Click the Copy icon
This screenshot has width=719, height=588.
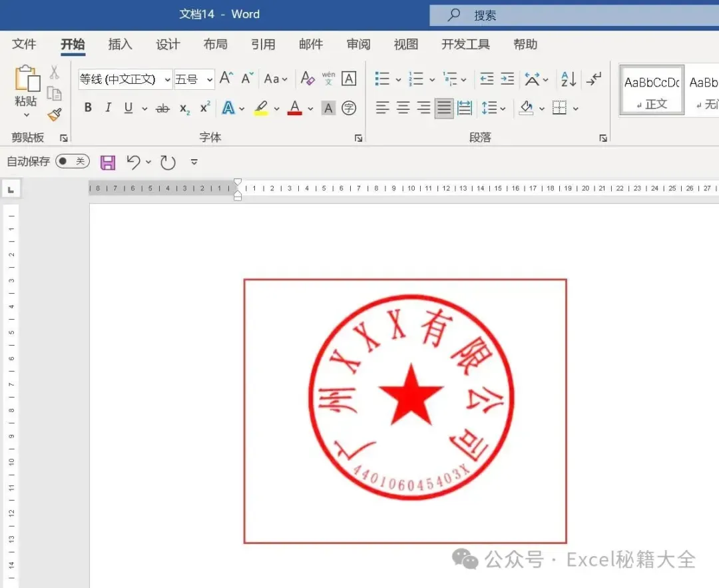[x=54, y=94]
